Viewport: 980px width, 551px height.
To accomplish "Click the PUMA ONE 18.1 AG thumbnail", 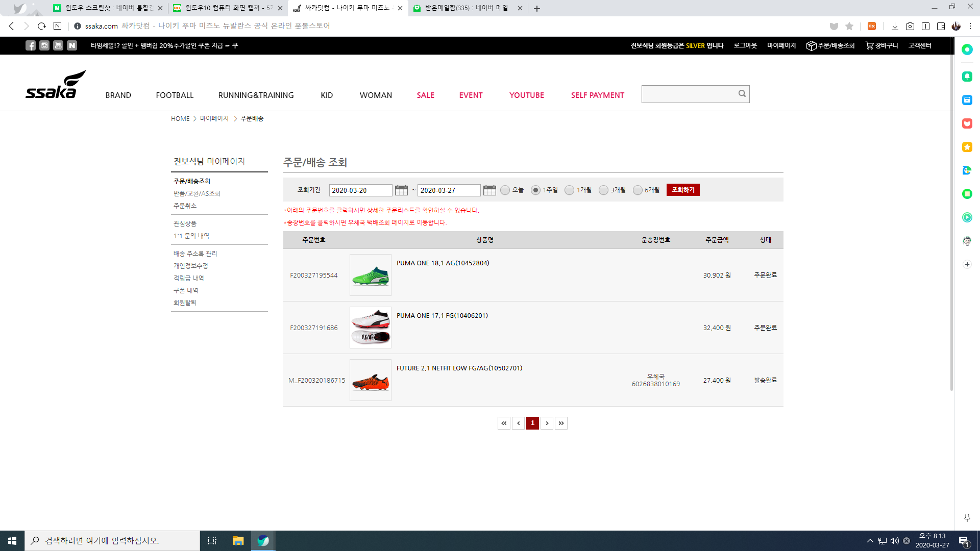I will coord(371,275).
